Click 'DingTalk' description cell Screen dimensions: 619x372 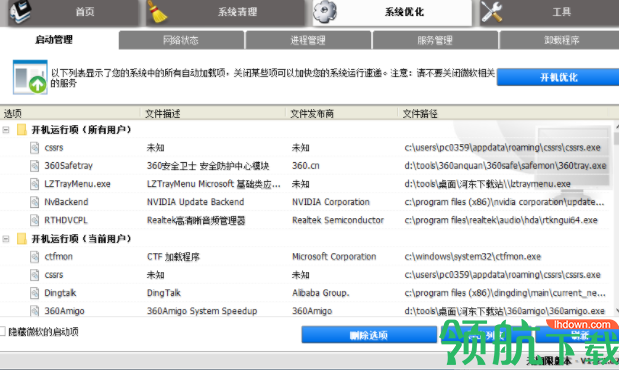[x=164, y=293]
